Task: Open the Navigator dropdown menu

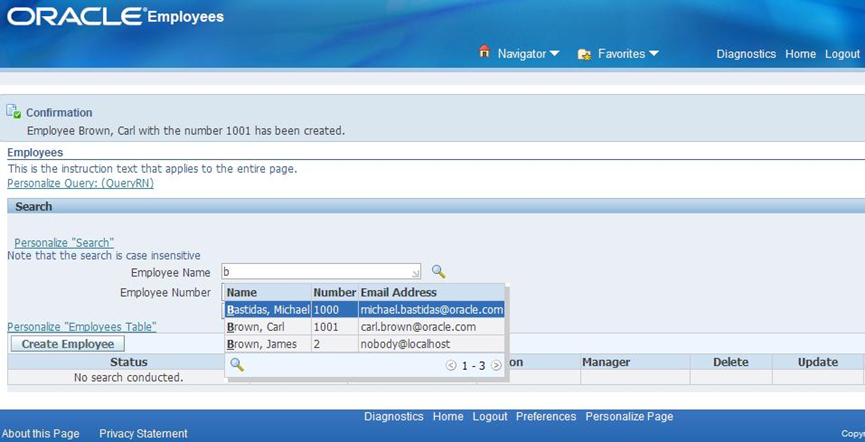Action: pos(528,54)
